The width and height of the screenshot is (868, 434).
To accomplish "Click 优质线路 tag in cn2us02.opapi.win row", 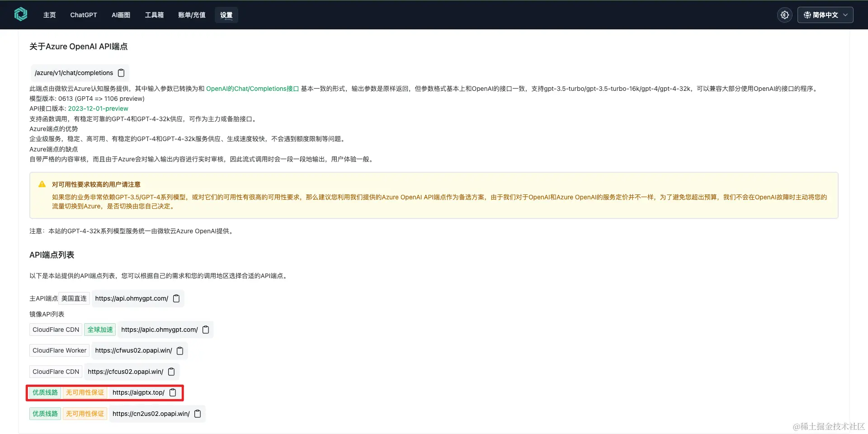I will [45, 414].
